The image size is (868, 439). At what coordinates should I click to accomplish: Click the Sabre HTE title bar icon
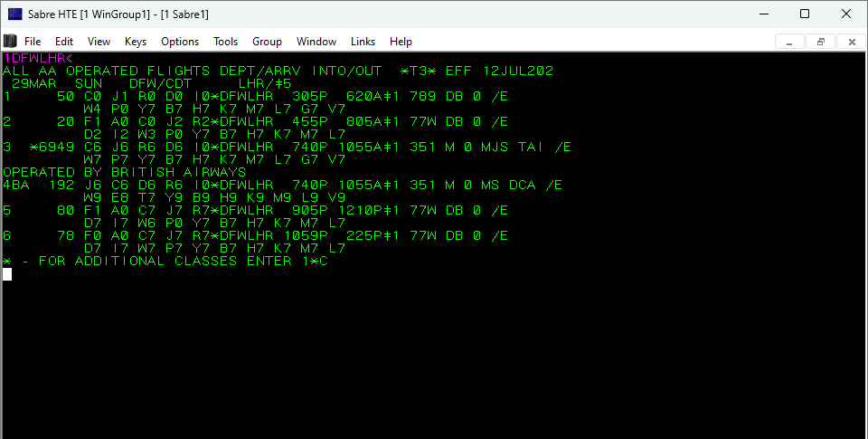15,14
